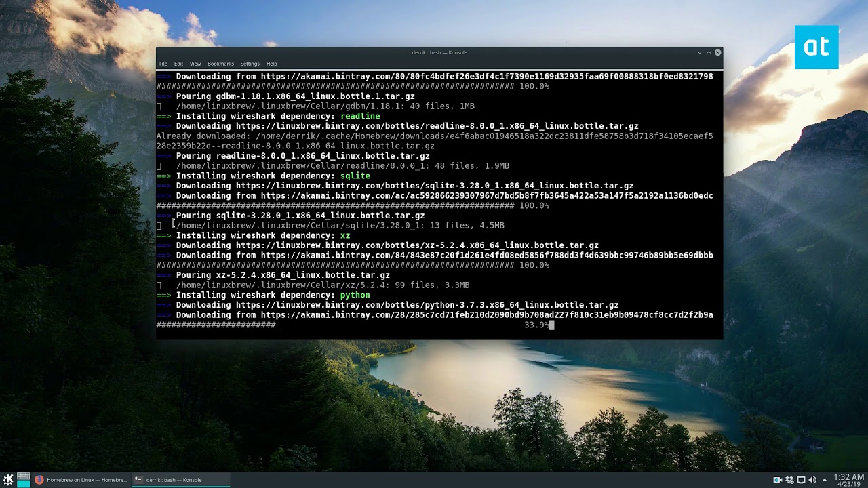Click the readline-8.0.0_1 bottle download URL
868x488 pixels.
coord(437,126)
